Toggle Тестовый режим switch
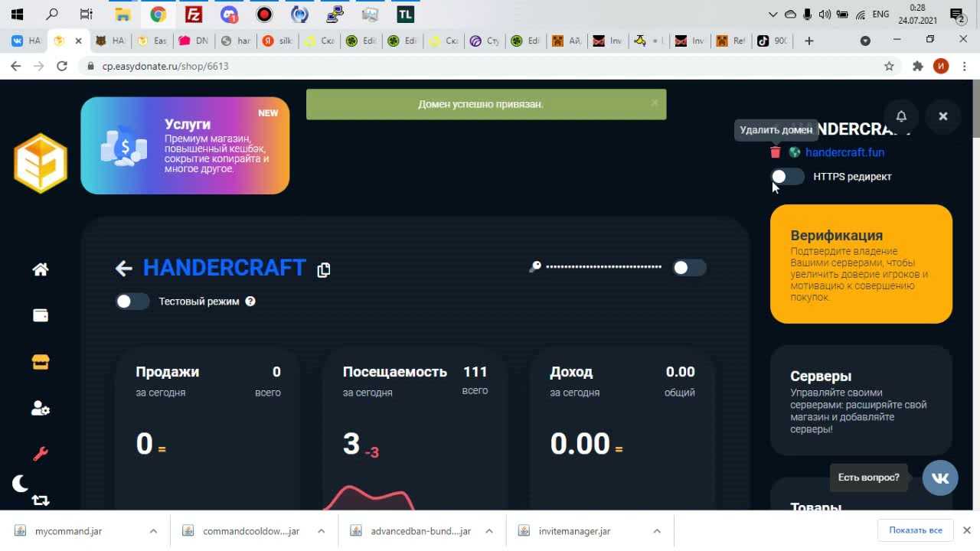Image resolution: width=980 pixels, height=551 pixels. click(132, 302)
